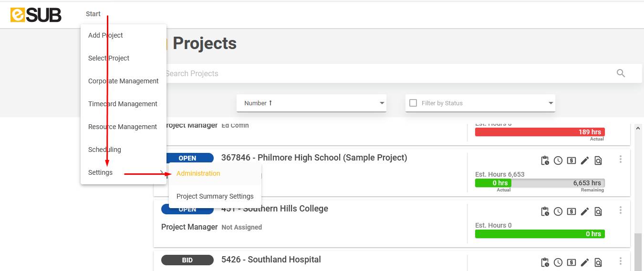644x271 pixels.
Task: Open Project Summary Settings menu item
Action: click(215, 196)
